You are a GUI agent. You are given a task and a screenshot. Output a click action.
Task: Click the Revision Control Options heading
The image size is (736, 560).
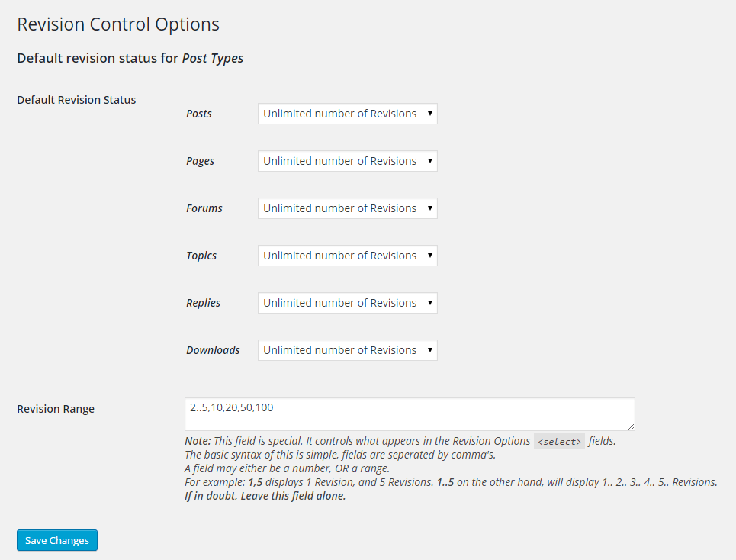coord(118,24)
